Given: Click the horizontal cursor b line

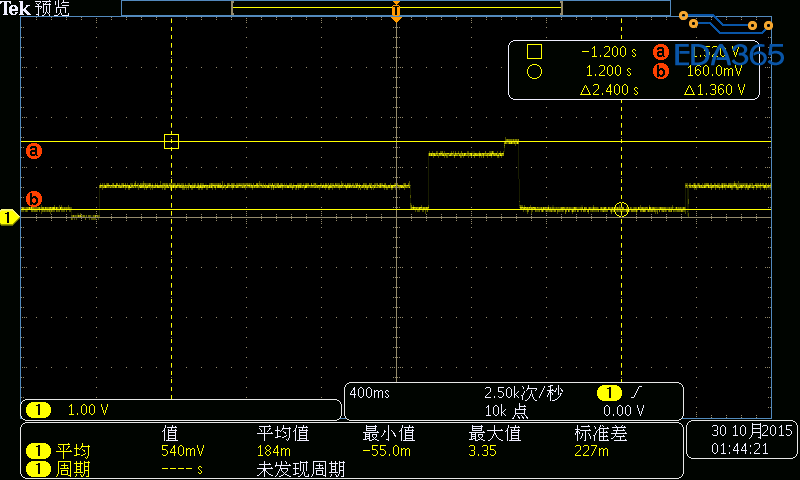Looking at the screenshot, I should pyautogui.click(x=396, y=209).
